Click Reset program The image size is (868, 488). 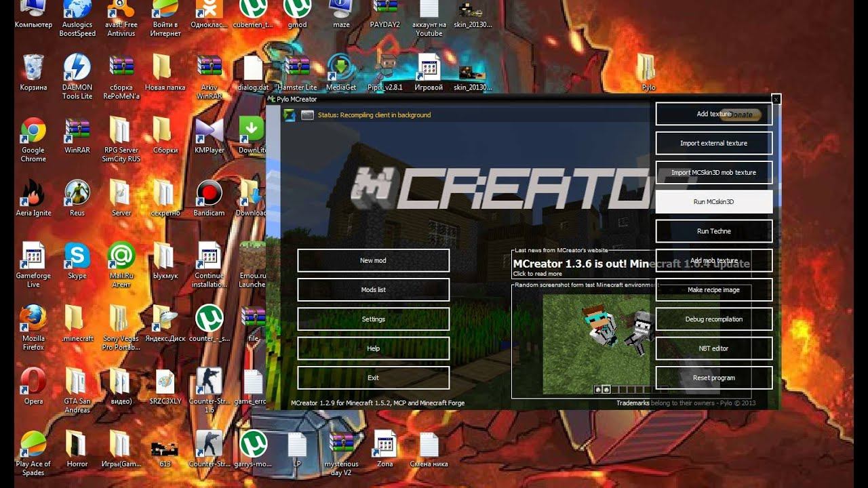click(714, 378)
